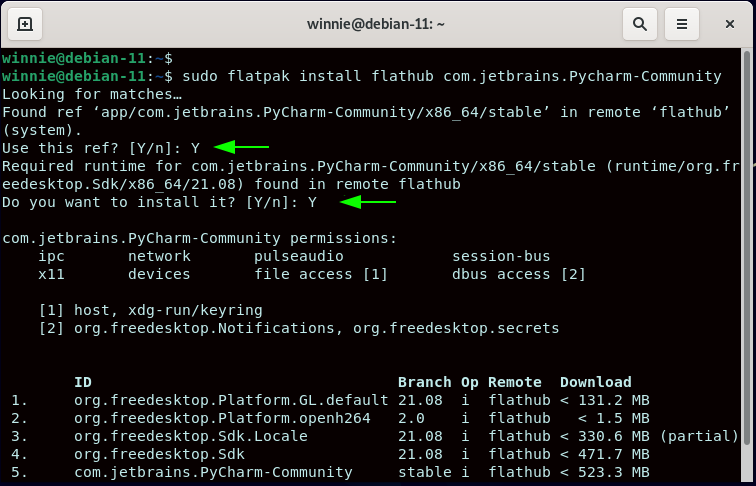This screenshot has width=756, height=486.
Task: Click the session-bus permission entry
Action: coord(500,256)
